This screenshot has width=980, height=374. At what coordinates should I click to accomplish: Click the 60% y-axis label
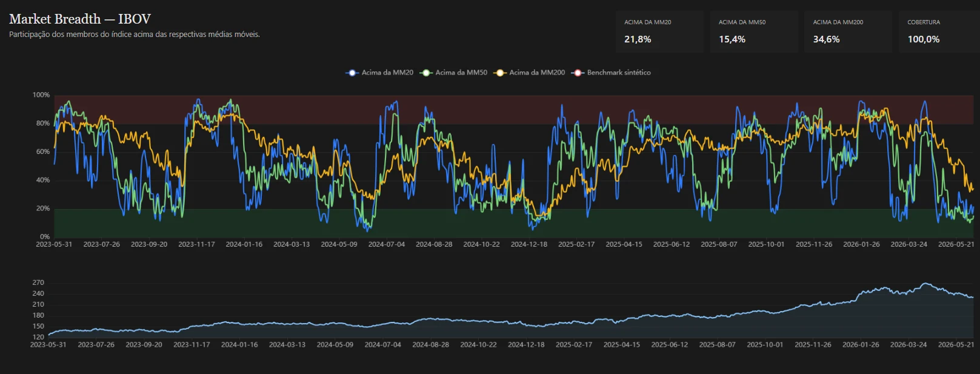click(x=43, y=152)
